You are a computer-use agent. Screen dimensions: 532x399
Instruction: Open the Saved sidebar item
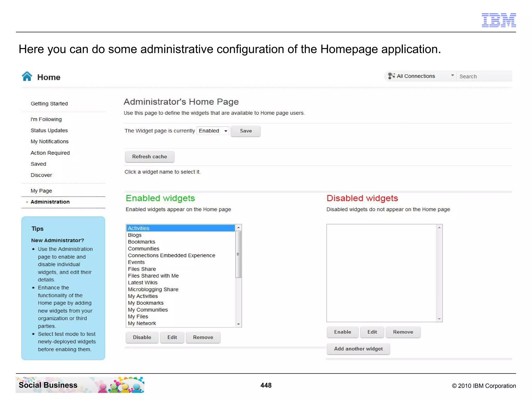[38, 164]
